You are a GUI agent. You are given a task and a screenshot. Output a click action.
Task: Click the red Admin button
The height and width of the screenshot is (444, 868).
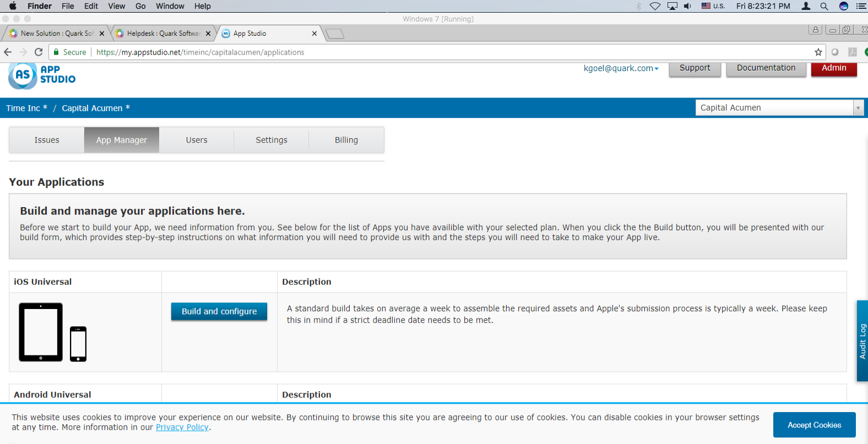834,68
